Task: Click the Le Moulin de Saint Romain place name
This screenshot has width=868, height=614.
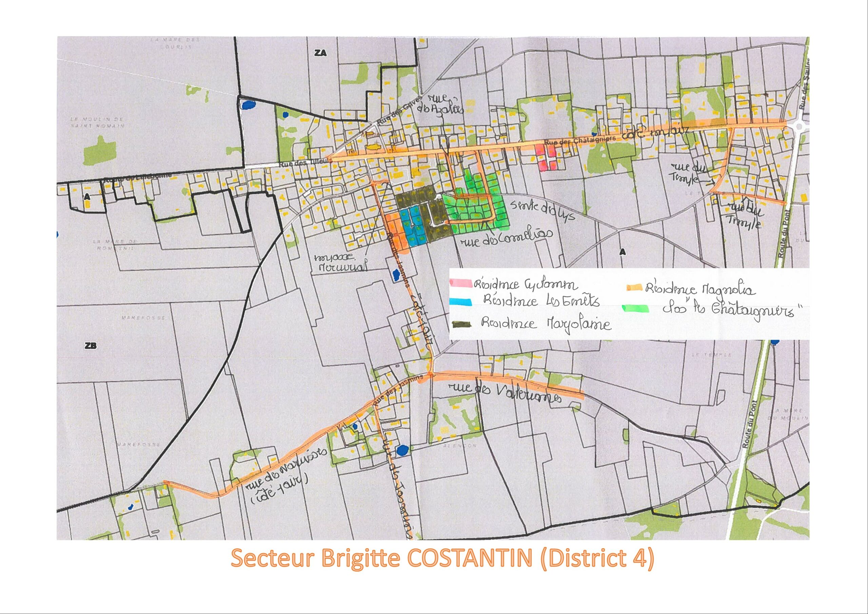Action: 97,122
